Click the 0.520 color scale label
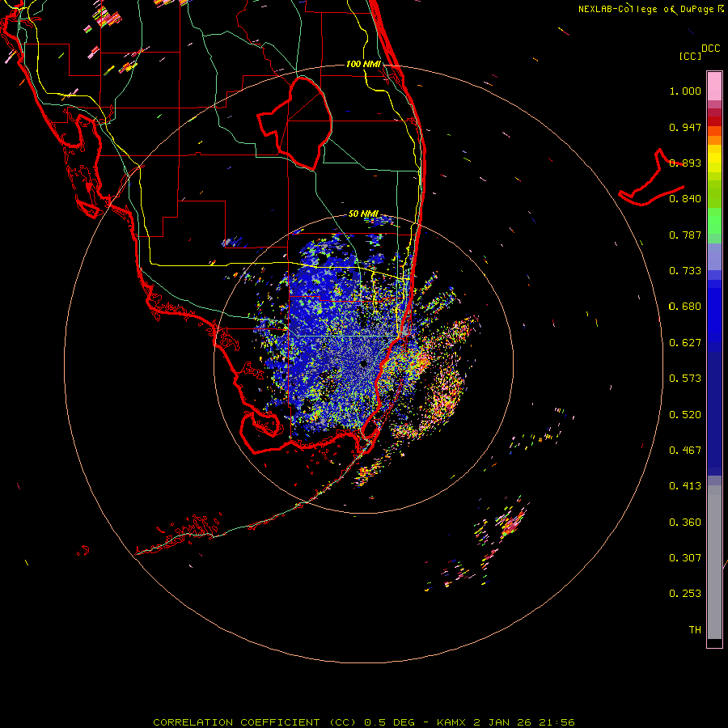This screenshot has width=728, height=728. 685,415
